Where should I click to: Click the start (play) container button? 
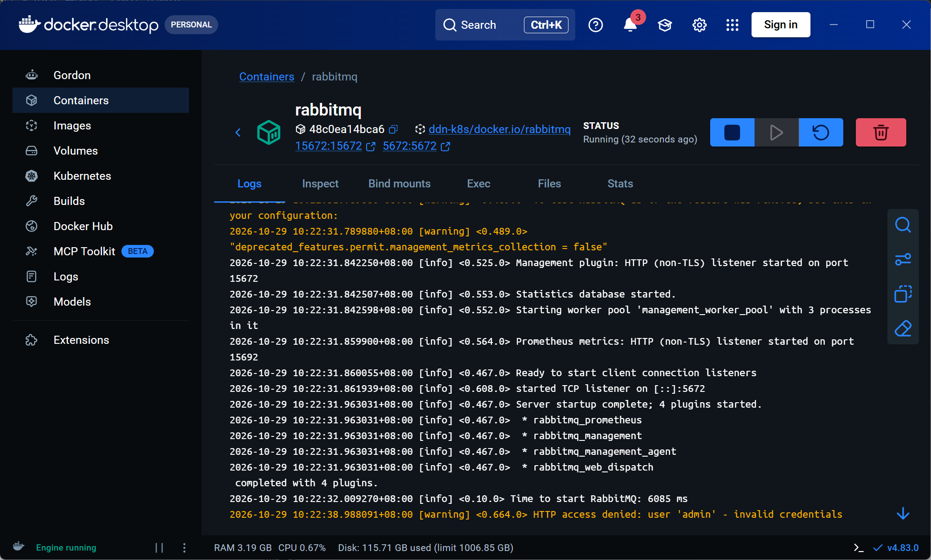[x=776, y=133]
